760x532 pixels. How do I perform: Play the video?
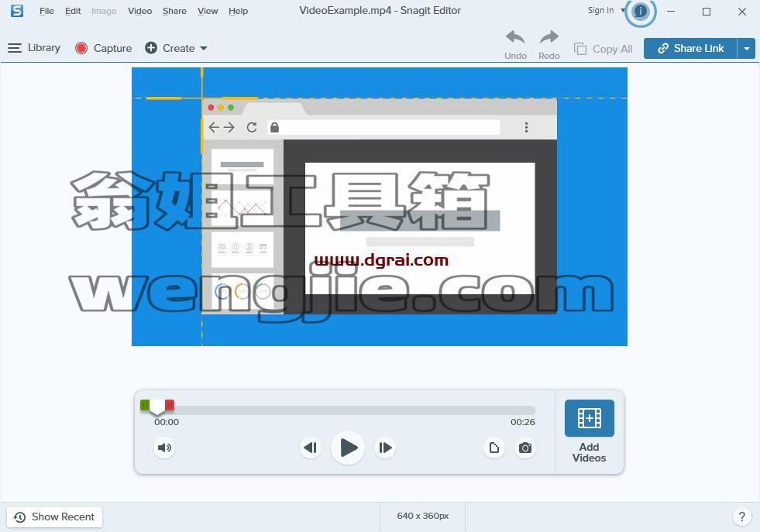(x=348, y=448)
